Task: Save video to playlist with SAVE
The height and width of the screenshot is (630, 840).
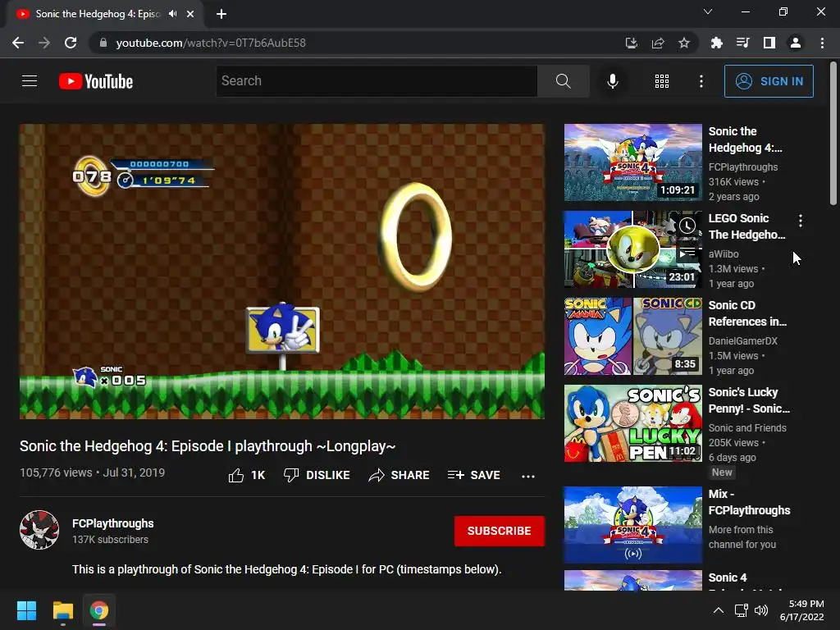Action: pyautogui.click(x=473, y=475)
